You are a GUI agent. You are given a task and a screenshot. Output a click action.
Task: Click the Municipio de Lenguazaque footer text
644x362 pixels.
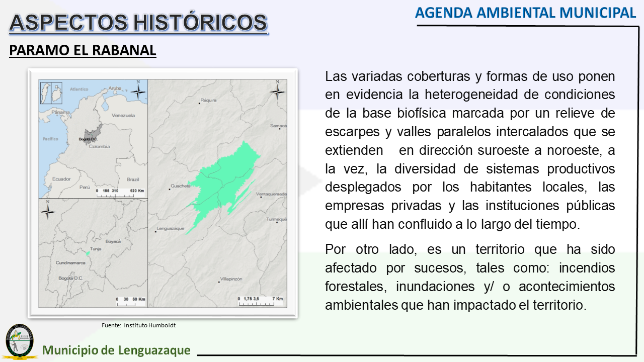coord(116,350)
